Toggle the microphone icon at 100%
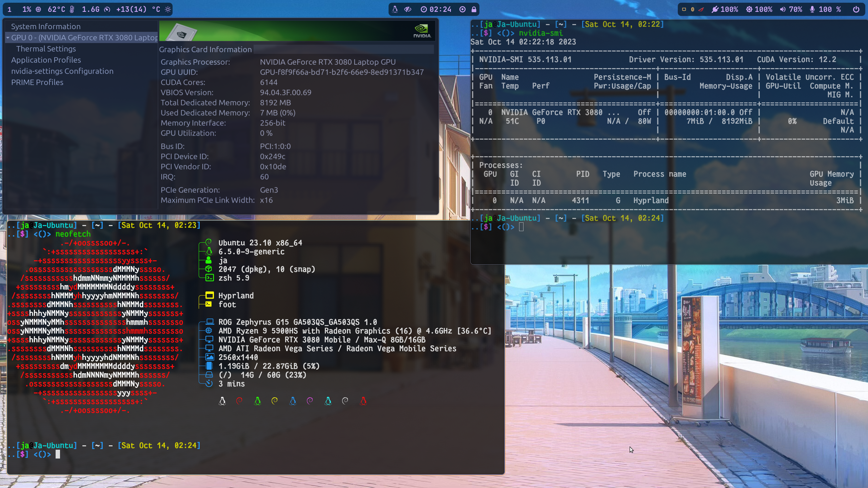This screenshot has width=868, height=488. pyautogui.click(x=812, y=9)
